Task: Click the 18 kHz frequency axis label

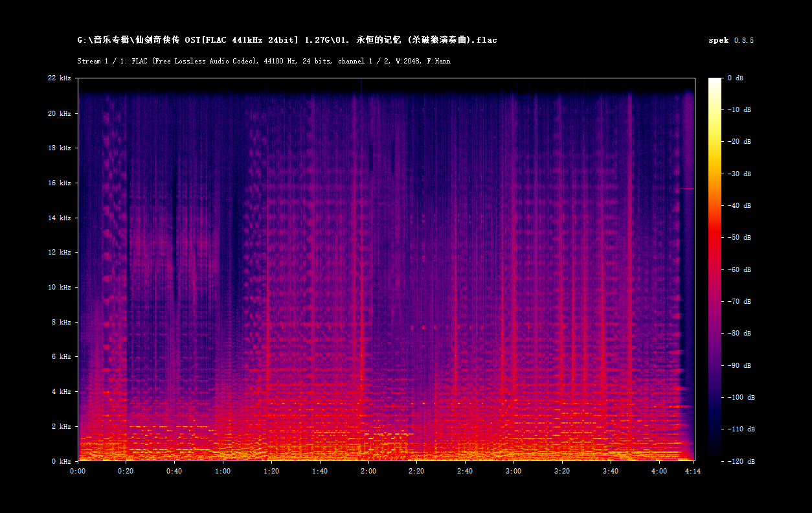Action: tap(60, 148)
